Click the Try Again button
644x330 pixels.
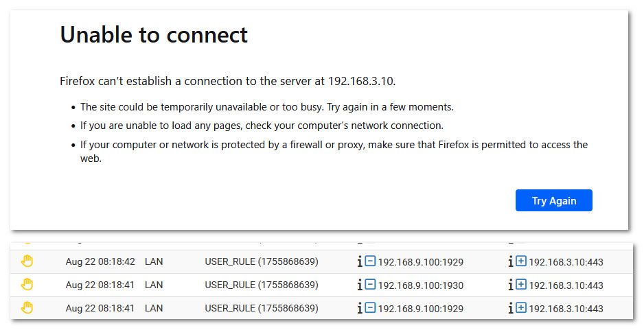point(553,200)
